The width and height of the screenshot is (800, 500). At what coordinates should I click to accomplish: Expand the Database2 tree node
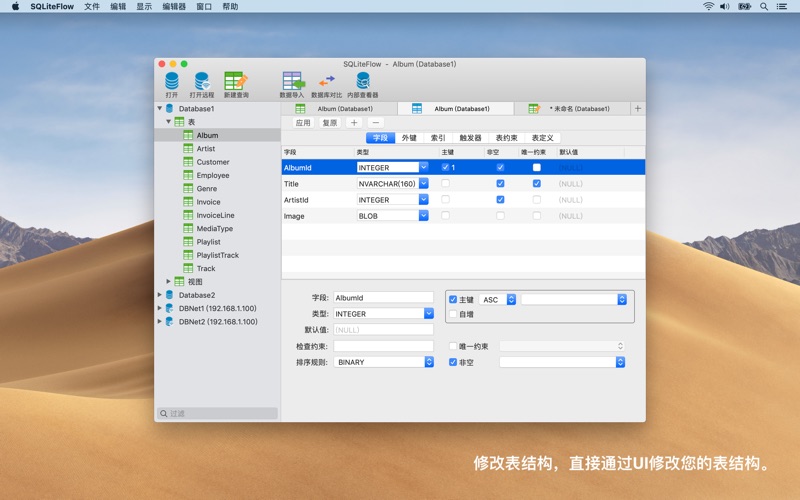[160, 295]
